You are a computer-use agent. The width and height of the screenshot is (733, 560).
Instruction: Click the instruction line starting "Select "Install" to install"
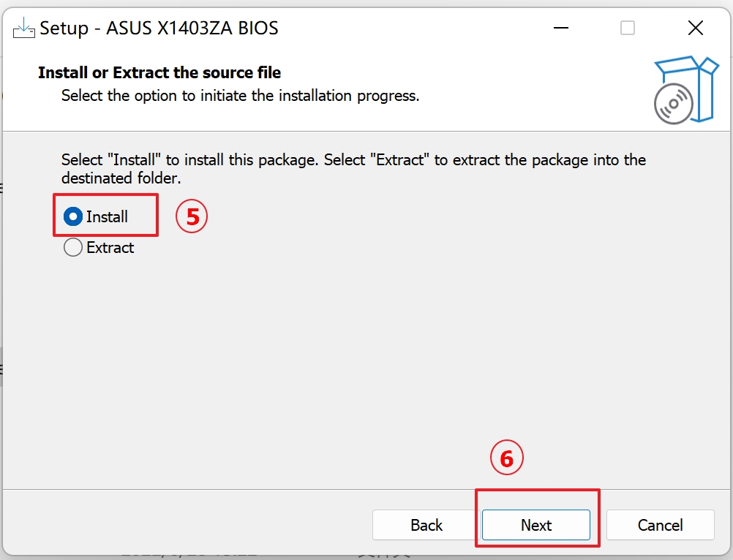click(353, 159)
